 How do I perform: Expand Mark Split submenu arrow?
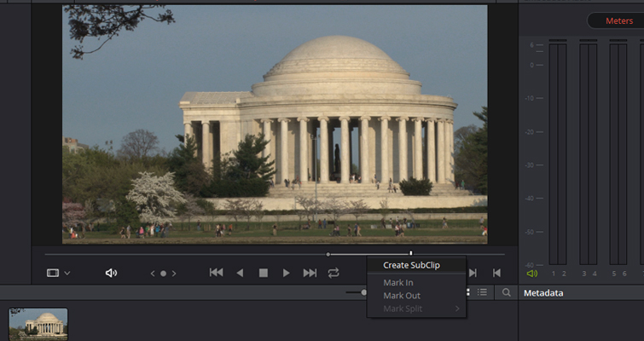[x=457, y=309]
